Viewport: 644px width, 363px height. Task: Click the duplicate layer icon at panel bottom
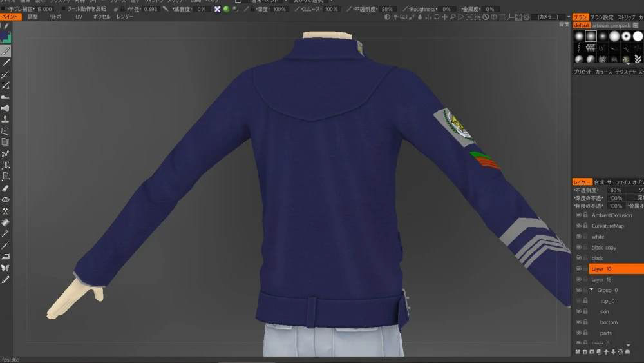(599, 352)
